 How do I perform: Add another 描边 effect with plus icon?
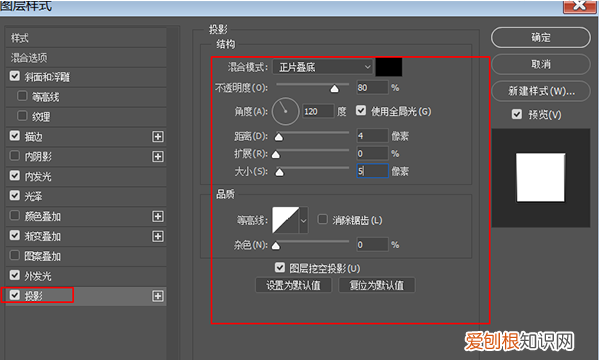pos(158,136)
